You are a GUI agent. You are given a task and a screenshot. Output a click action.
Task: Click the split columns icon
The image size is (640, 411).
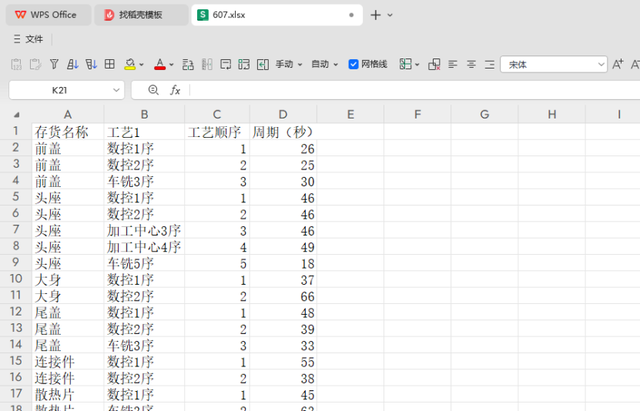pyautogui.click(x=207, y=64)
